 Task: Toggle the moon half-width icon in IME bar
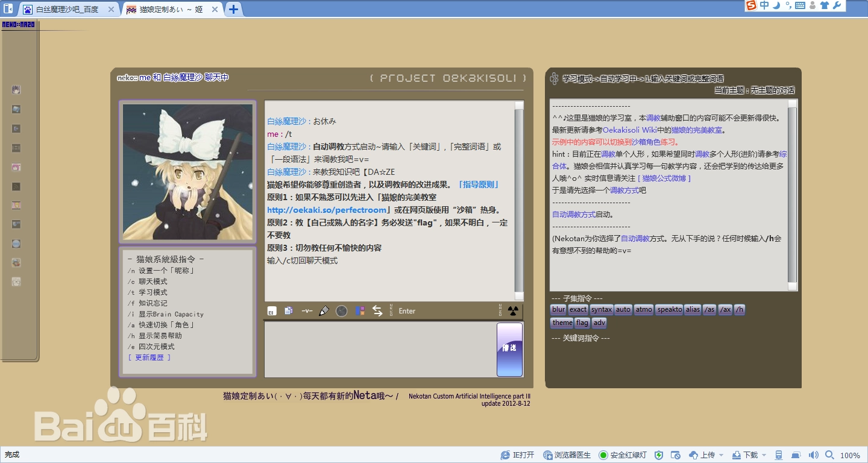[777, 5]
